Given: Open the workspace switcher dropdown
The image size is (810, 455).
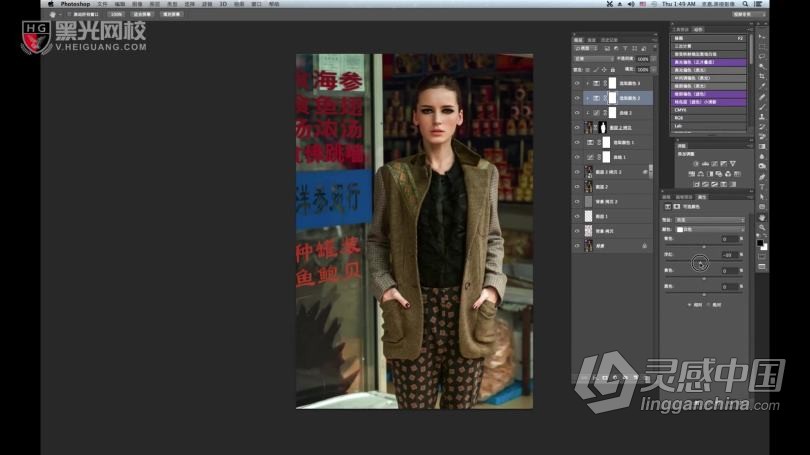Looking at the screenshot, I should click(749, 14).
